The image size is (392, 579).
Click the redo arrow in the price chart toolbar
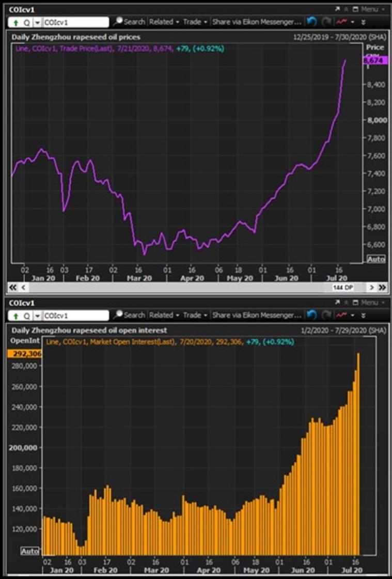pyautogui.click(x=326, y=22)
